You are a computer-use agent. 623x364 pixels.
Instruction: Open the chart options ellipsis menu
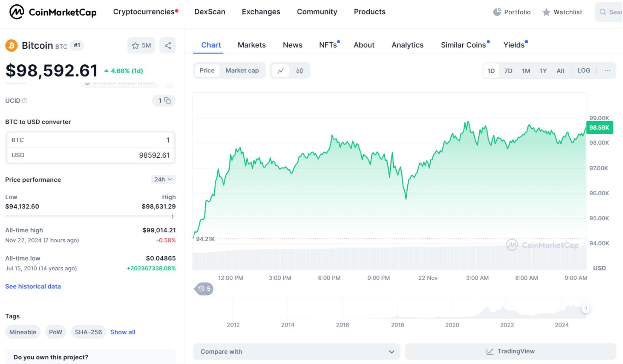608,70
